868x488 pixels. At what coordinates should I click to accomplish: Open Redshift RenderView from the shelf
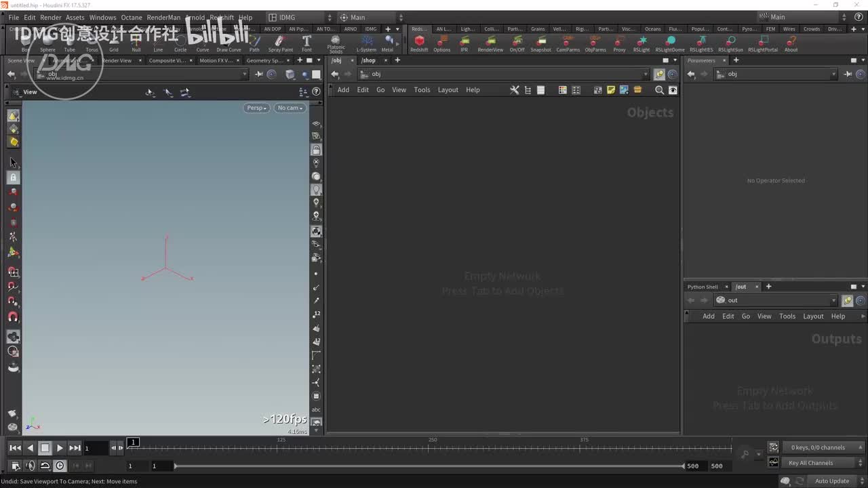[490, 42]
